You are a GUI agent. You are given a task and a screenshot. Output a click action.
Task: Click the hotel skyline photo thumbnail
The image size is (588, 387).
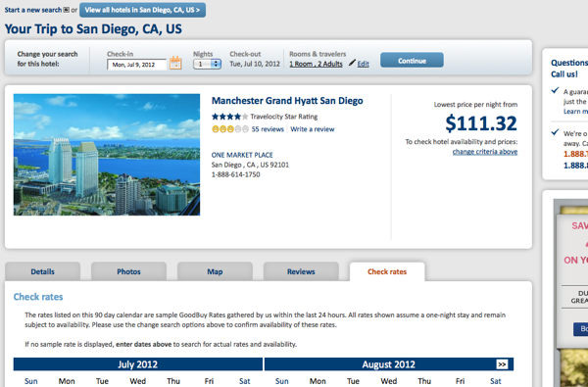[107, 155]
